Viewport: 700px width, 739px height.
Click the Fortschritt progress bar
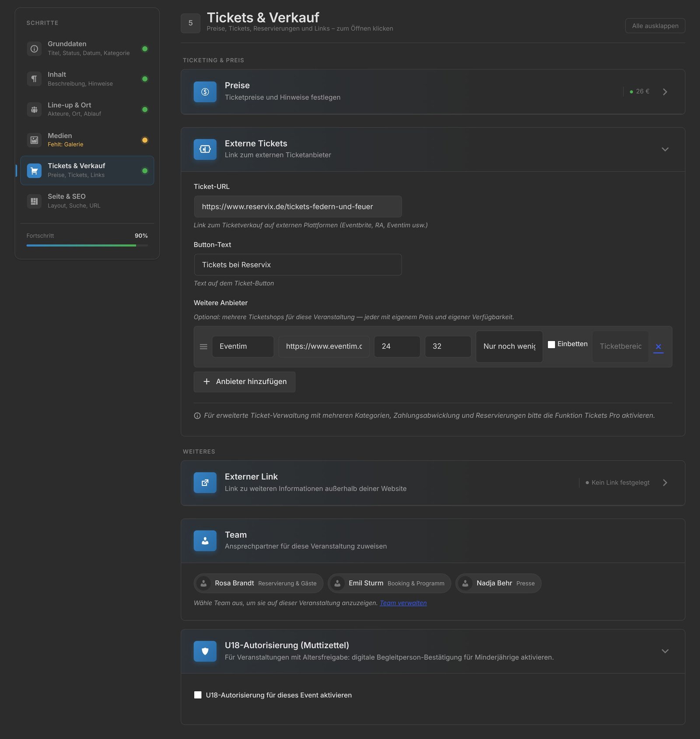point(87,245)
